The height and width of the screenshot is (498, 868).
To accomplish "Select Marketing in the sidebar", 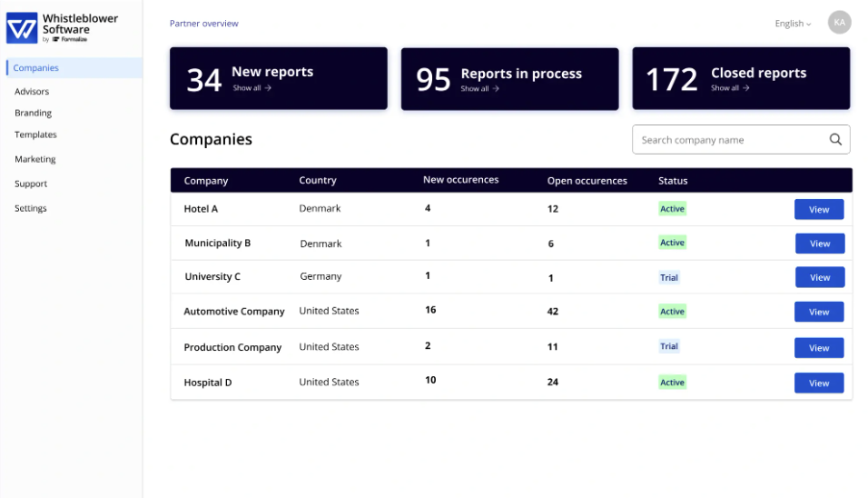I will [x=35, y=159].
